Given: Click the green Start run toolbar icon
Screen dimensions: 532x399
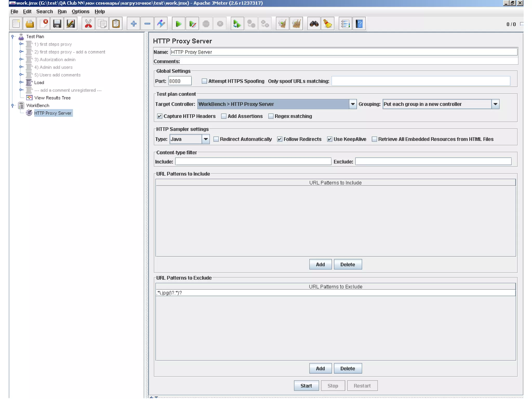Looking at the screenshot, I should (178, 24).
